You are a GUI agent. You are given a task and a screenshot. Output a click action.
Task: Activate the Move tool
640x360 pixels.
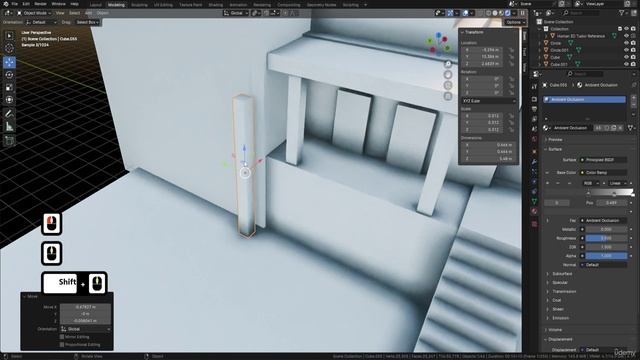coord(9,62)
